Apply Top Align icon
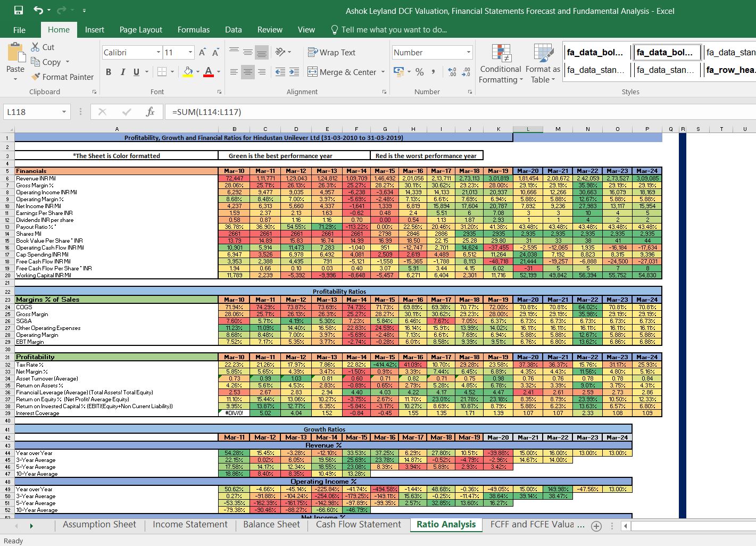The width and height of the screenshot is (756, 546). pos(234,52)
